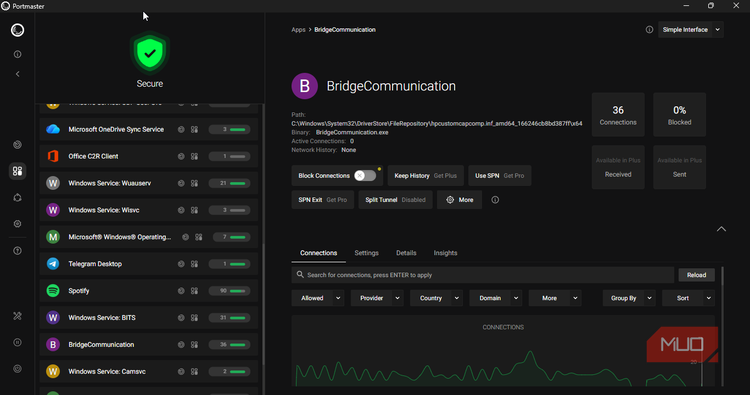This screenshot has width=750, height=395.
Task: Open the Network Activity radar icon in sidebar
Action: pyautogui.click(x=18, y=144)
